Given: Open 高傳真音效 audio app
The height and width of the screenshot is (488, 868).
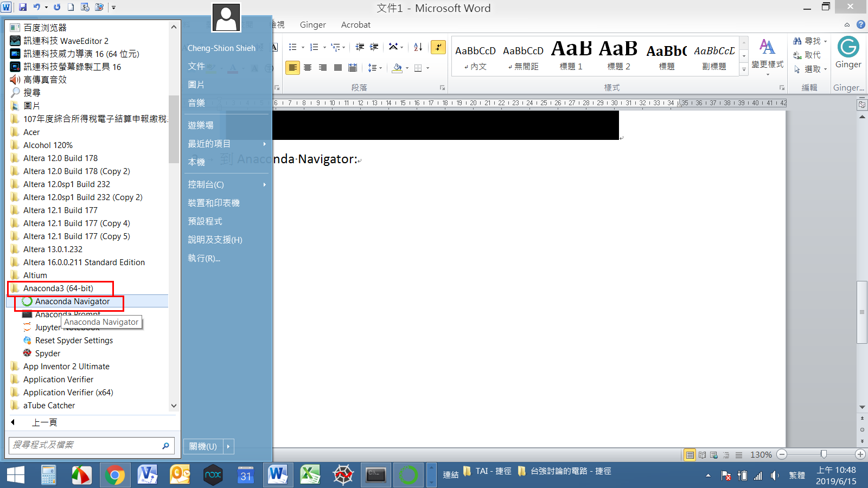Looking at the screenshot, I should pyautogui.click(x=44, y=80).
